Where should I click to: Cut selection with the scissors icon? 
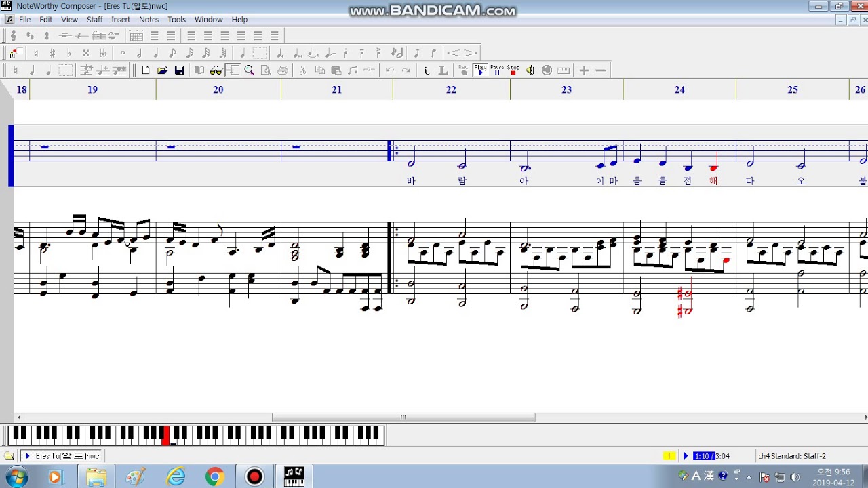click(x=302, y=70)
